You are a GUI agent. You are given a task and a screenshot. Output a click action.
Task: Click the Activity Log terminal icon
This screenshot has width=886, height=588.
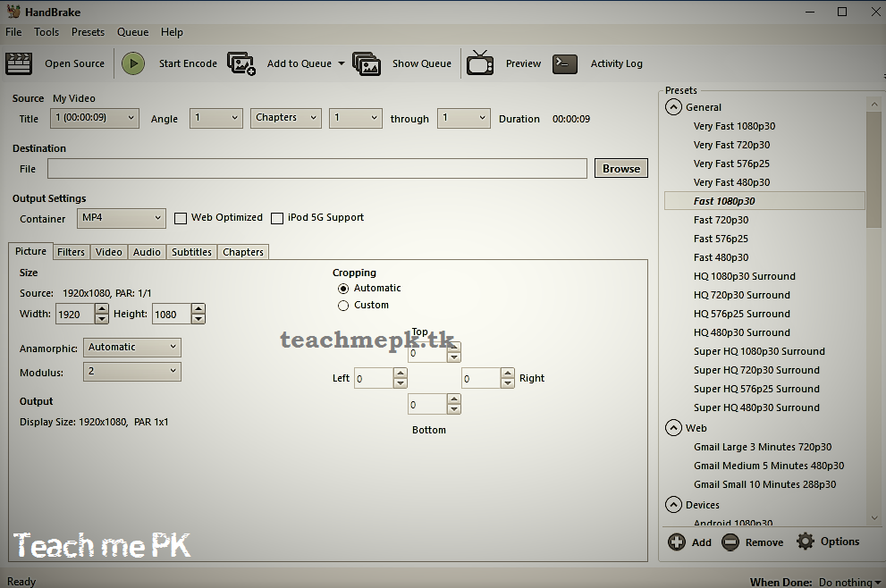tap(565, 63)
